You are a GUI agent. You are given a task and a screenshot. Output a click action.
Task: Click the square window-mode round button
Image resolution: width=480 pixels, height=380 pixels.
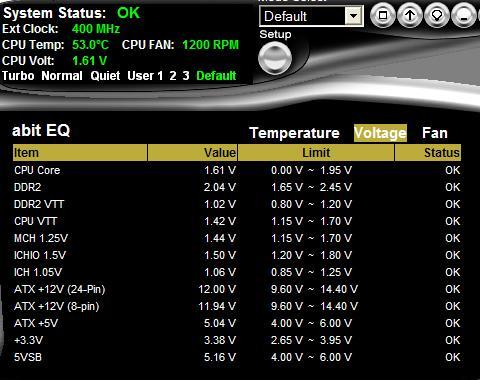click(x=383, y=15)
